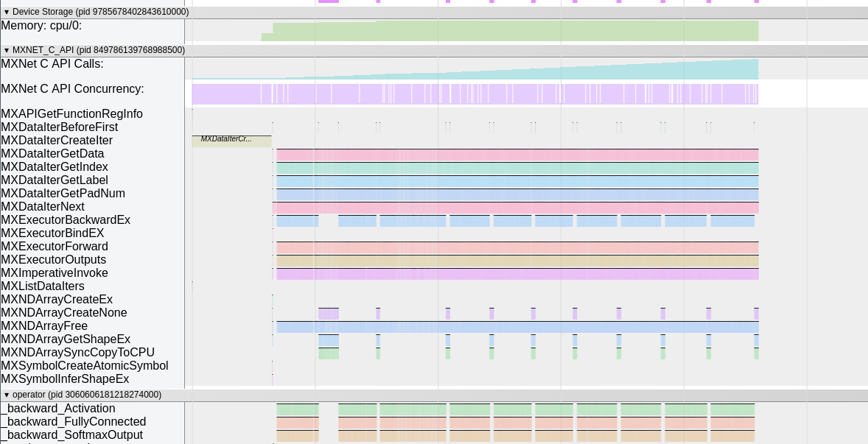This screenshot has height=444, width=868.
Task: Click the purple API Concurrency counter graph
Action: tap(475, 94)
